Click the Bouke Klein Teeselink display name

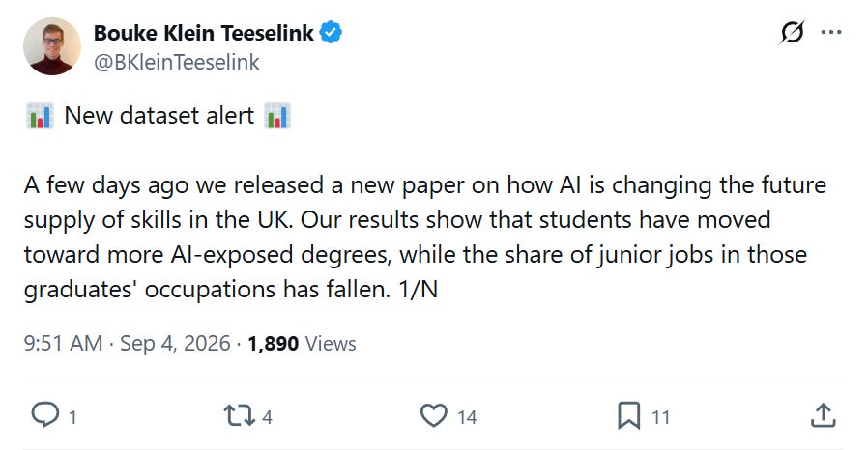pyautogui.click(x=204, y=33)
